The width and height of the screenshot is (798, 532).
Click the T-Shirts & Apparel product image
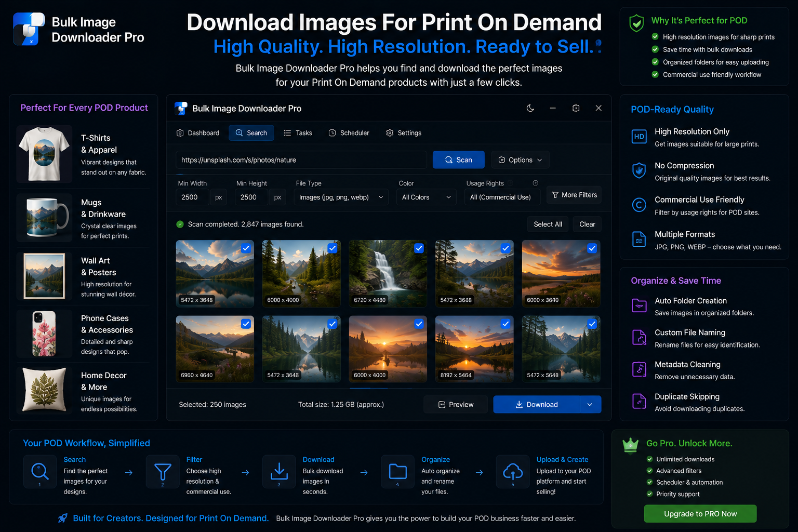tap(45, 154)
